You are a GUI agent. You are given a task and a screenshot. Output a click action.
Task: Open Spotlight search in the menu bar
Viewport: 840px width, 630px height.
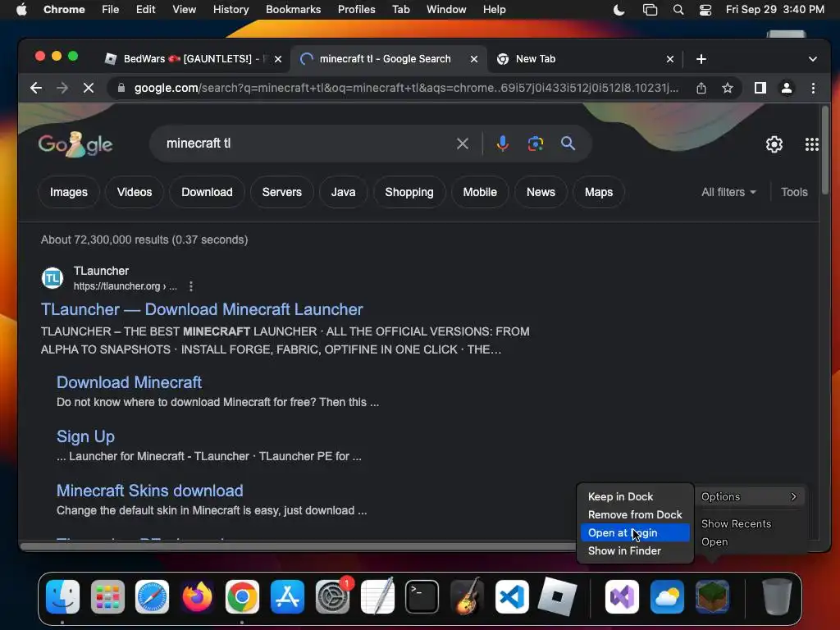click(x=678, y=10)
